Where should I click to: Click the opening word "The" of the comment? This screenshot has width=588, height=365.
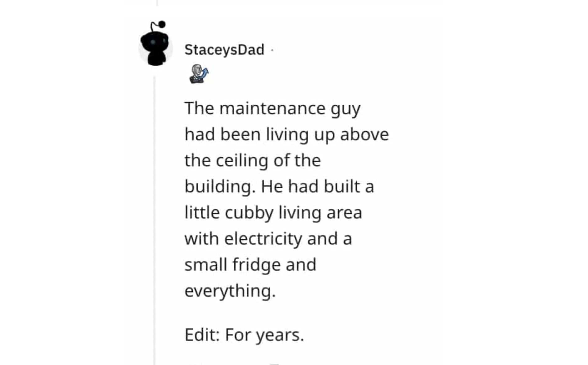199,108
